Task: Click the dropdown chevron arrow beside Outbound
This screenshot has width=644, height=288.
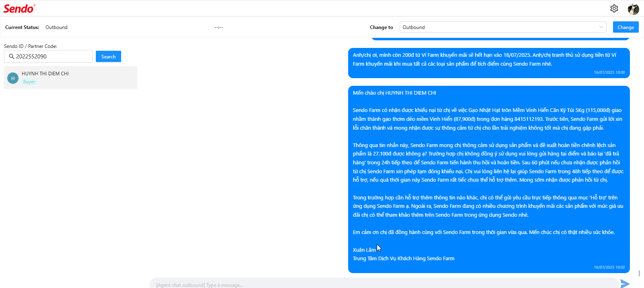Action: 601,27
